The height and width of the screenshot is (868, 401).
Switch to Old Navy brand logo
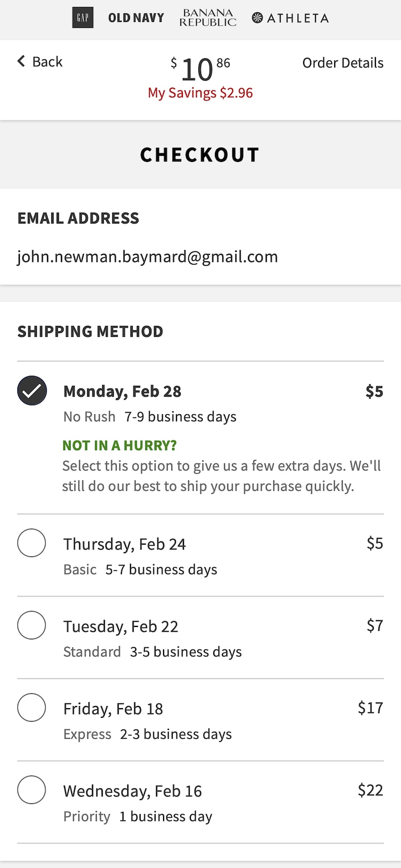pyautogui.click(x=136, y=18)
